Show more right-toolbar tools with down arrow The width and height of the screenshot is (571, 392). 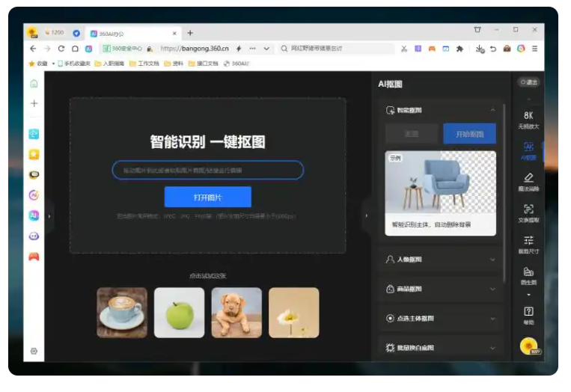[x=528, y=295]
